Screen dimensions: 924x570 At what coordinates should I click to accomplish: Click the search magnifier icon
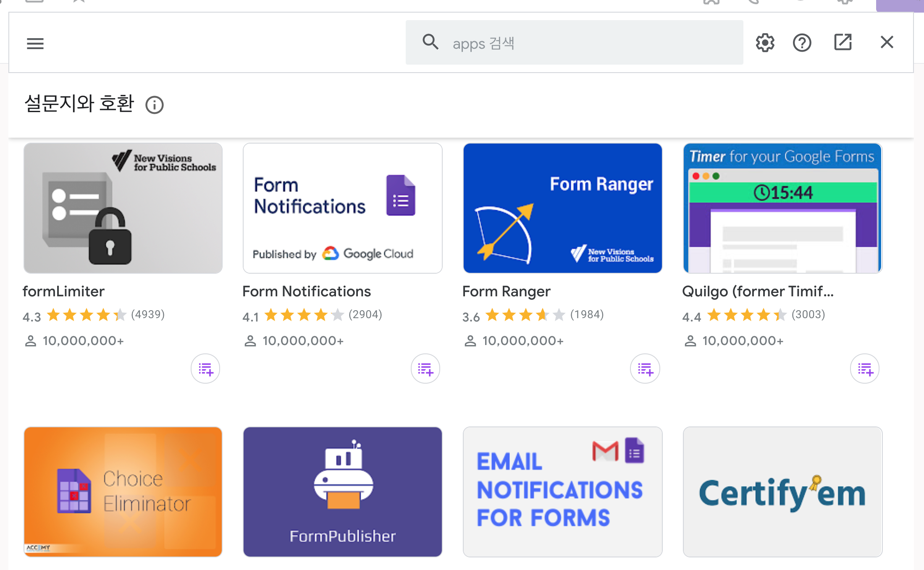point(430,42)
